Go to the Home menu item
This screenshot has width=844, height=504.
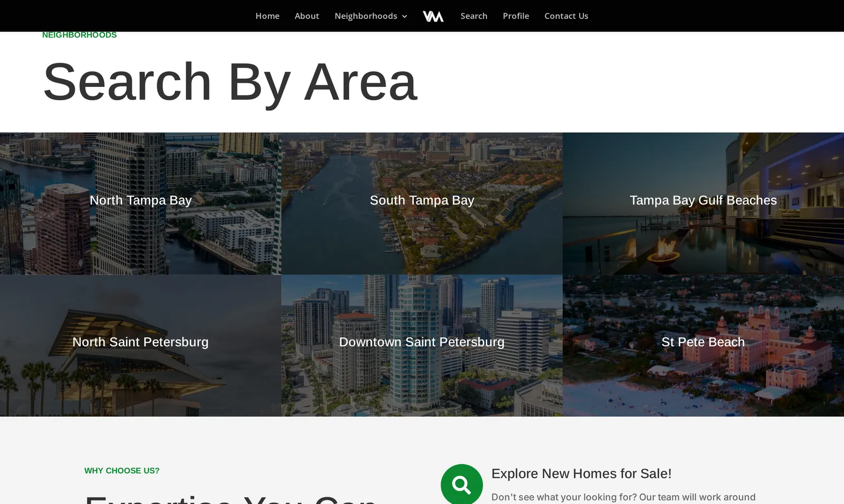pos(267,16)
